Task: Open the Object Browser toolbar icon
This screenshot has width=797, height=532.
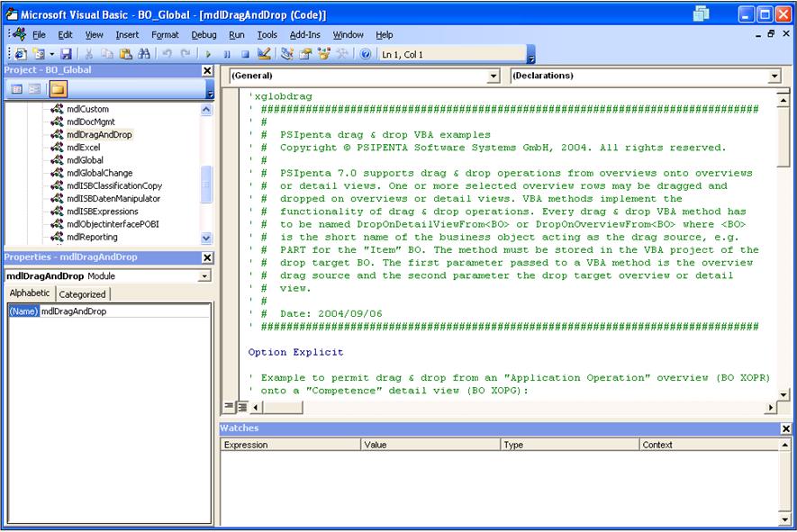Action: click(x=324, y=54)
